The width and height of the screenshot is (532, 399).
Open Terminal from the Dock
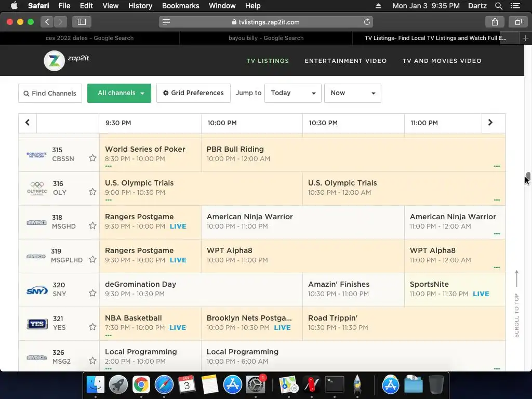coord(335,384)
